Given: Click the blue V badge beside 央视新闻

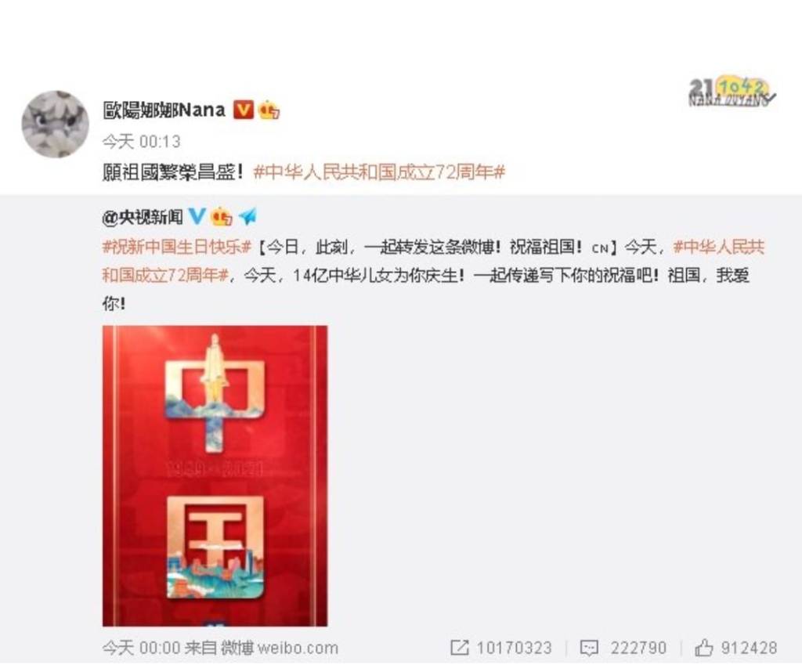Looking at the screenshot, I should point(197,217).
